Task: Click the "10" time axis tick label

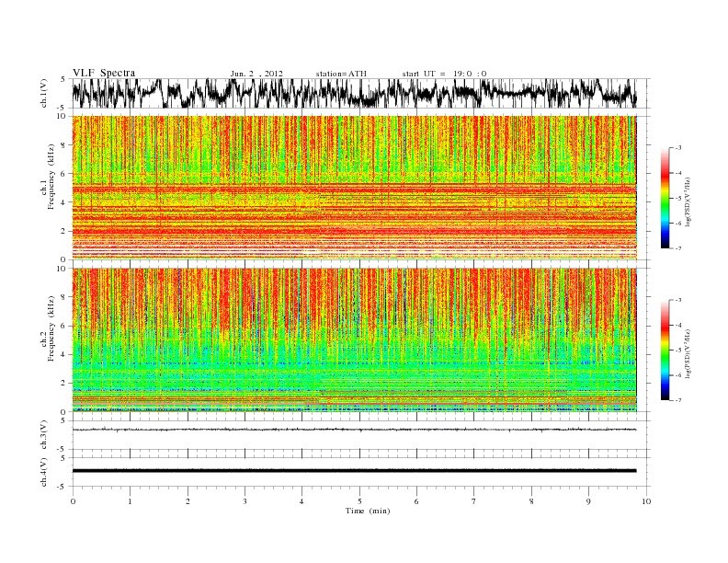Action: point(646,501)
